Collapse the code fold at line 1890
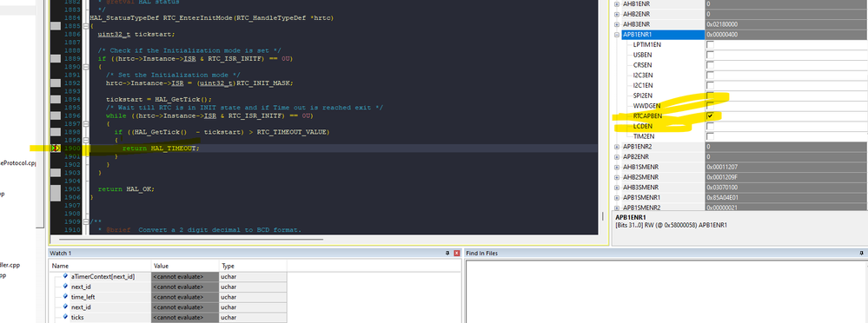Image resolution: width=868 pixels, height=323 pixels. 86,66
